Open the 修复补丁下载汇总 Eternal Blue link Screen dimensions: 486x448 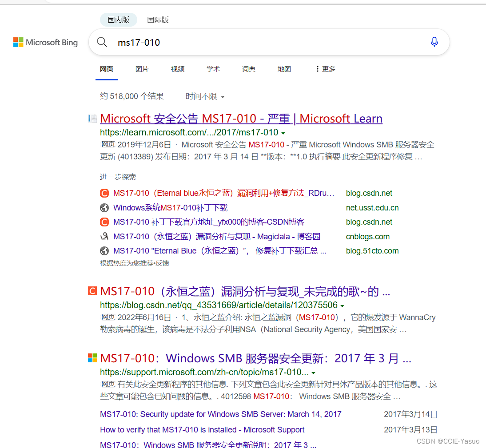coord(220,251)
